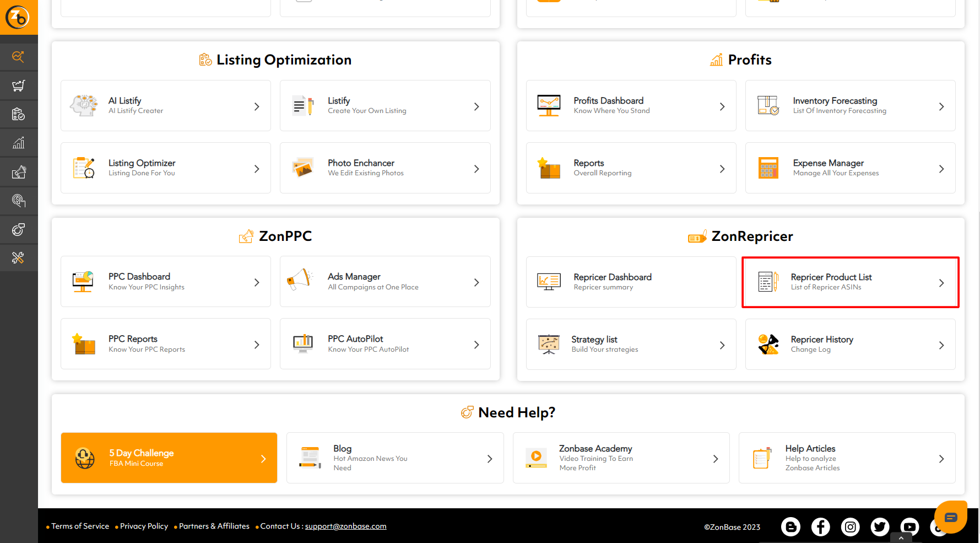The image size is (980, 543).
Task: Click the Help Articles clipboard icon
Action: (762, 458)
